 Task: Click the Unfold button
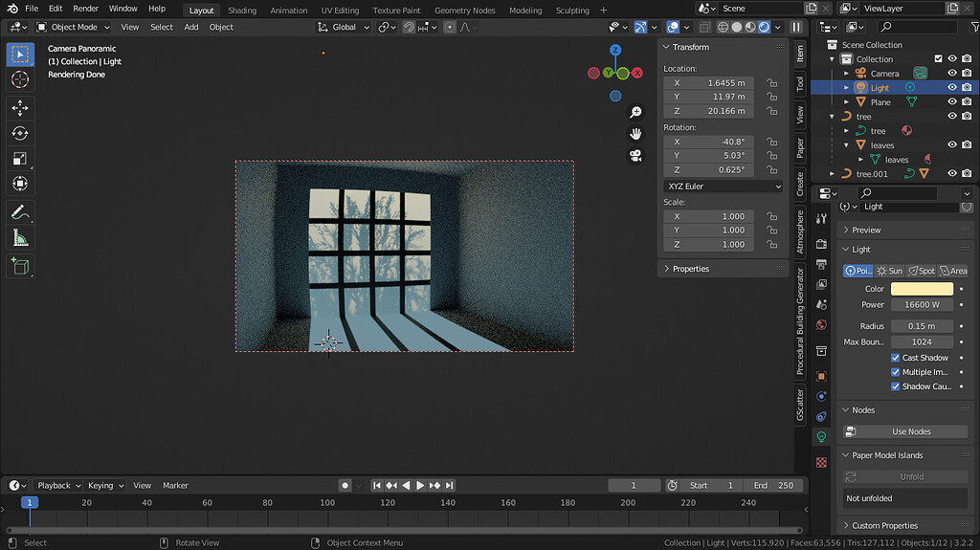pyautogui.click(x=905, y=477)
